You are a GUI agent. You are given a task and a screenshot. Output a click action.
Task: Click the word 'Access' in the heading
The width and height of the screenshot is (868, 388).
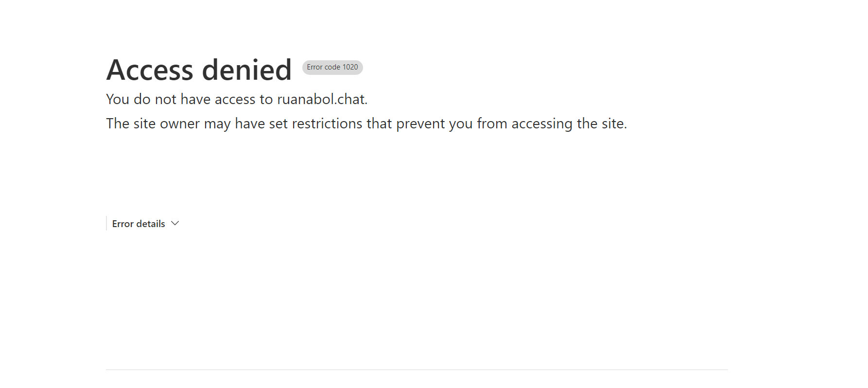(150, 70)
